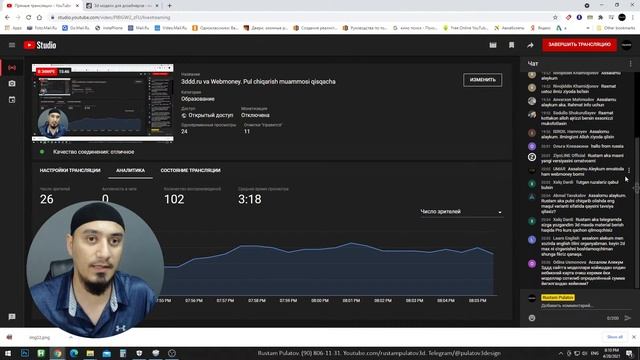
Task: Open the YouTube Studio hamburger menu
Action: coord(12,45)
